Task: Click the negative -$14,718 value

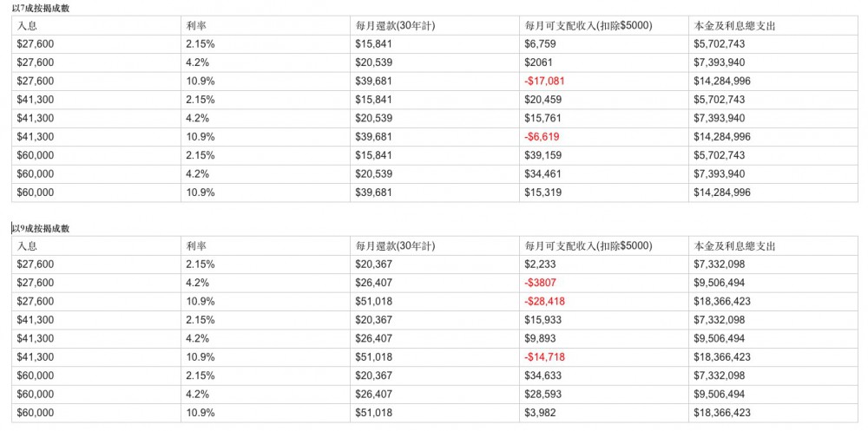Action: tap(545, 357)
